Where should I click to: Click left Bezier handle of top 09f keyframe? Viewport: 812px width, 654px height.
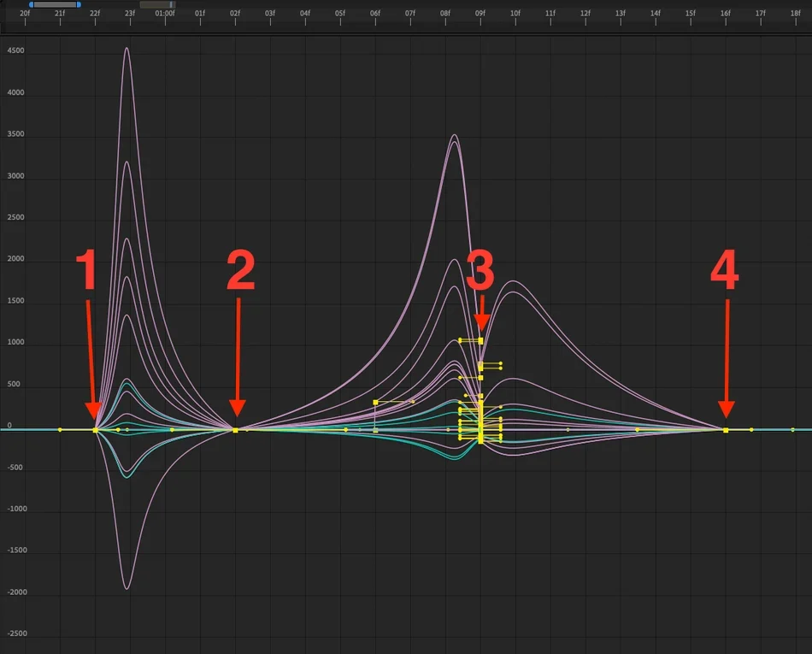tap(460, 340)
